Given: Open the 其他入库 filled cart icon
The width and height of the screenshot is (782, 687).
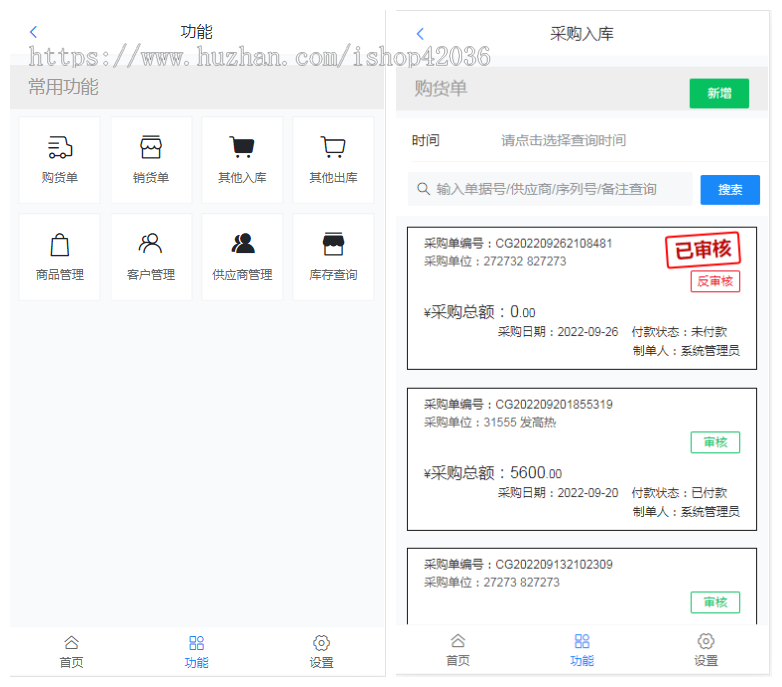Looking at the screenshot, I should [242, 147].
